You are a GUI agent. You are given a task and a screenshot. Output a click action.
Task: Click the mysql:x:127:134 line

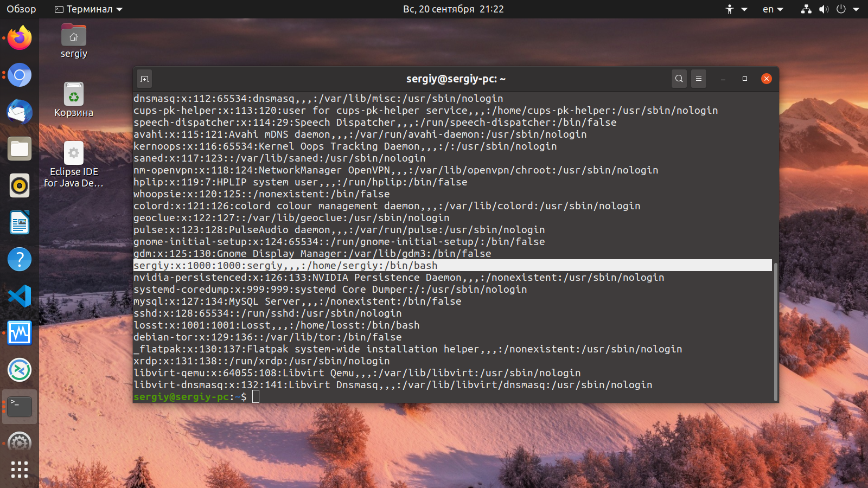pyautogui.click(x=297, y=301)
